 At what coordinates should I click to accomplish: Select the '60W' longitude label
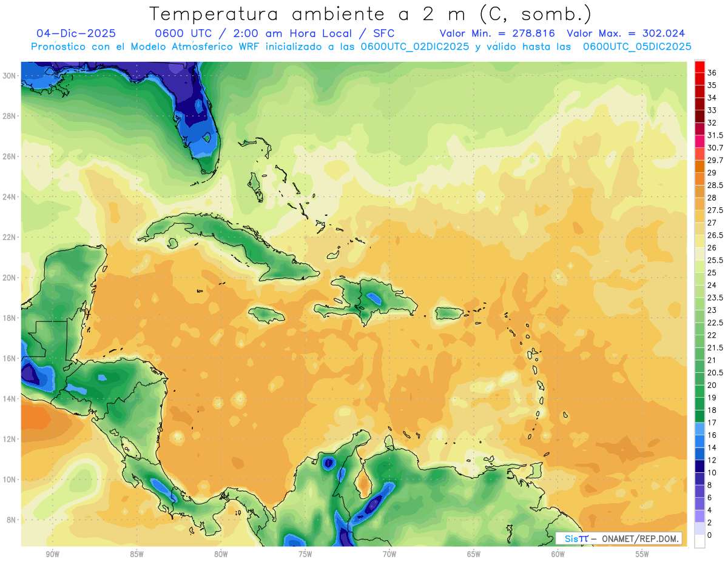(558, 555)
